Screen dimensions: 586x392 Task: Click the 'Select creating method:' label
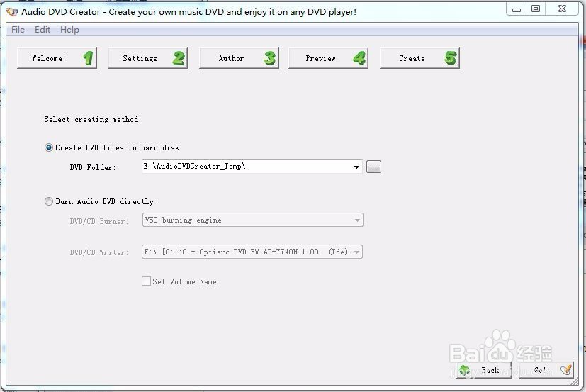point(92,119)
